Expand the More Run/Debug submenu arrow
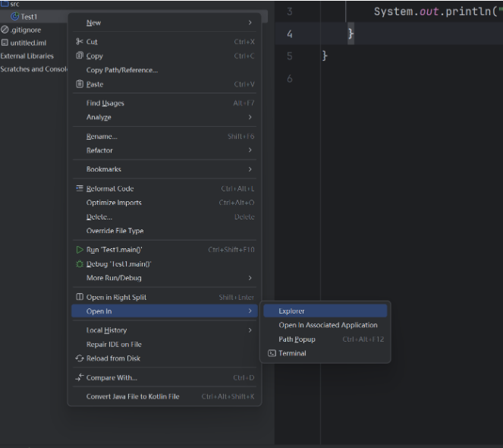Image resolution: width=503 pixels, height=448 pixels. point(250,278)
